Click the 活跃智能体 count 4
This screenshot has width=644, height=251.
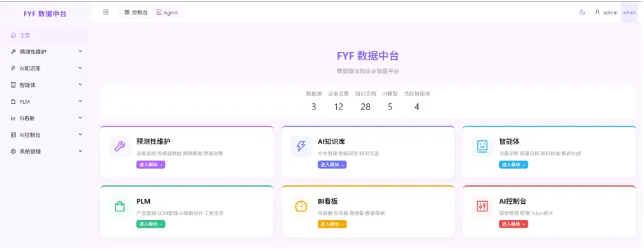(417, 107)
